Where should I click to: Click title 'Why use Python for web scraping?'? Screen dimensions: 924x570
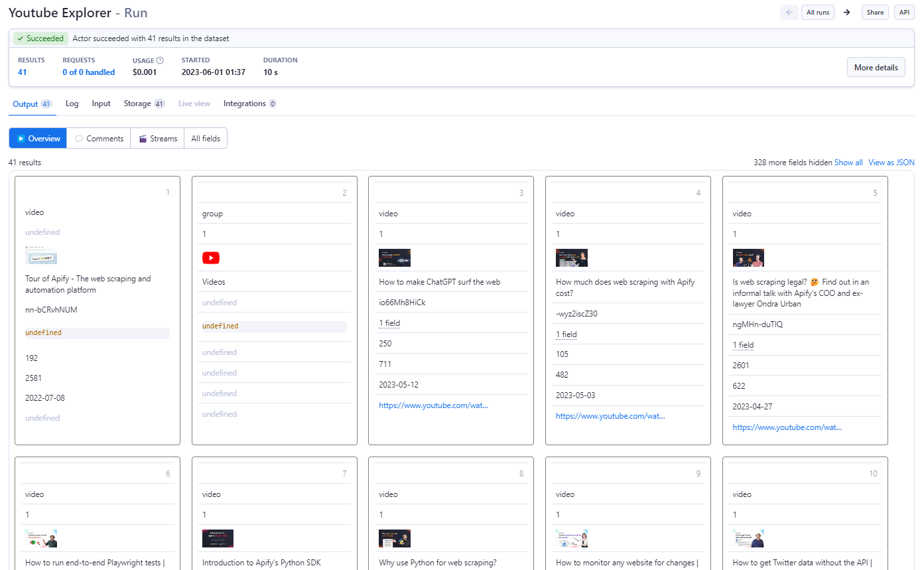438,563
